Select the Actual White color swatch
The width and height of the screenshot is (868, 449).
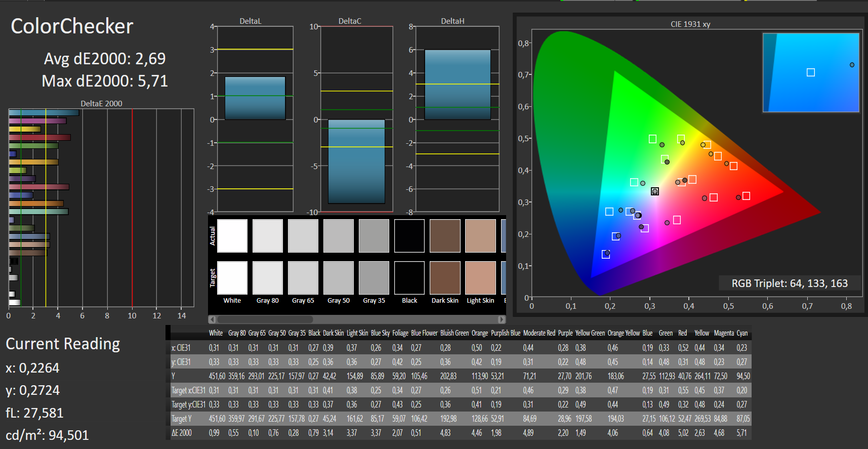point(232,236)
